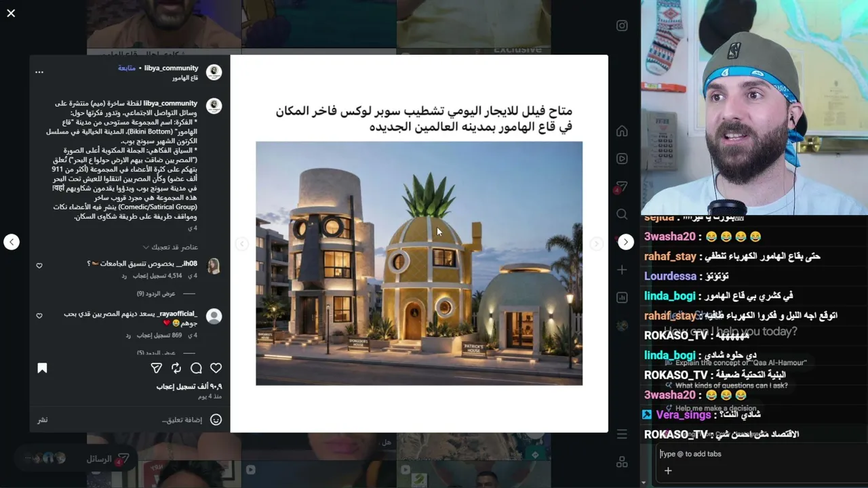
Task: Open Reels from the Instagram sidebar
Action: (622, 159)
